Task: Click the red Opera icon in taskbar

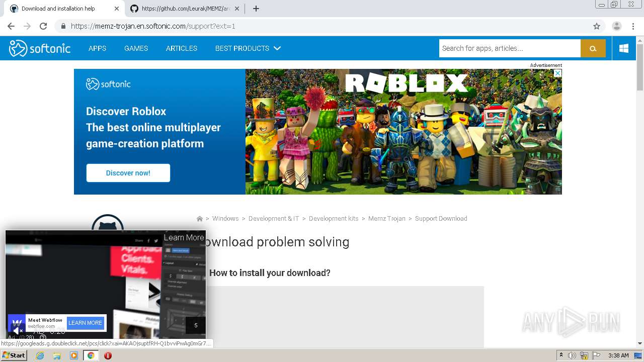Action: coord(108,355)
